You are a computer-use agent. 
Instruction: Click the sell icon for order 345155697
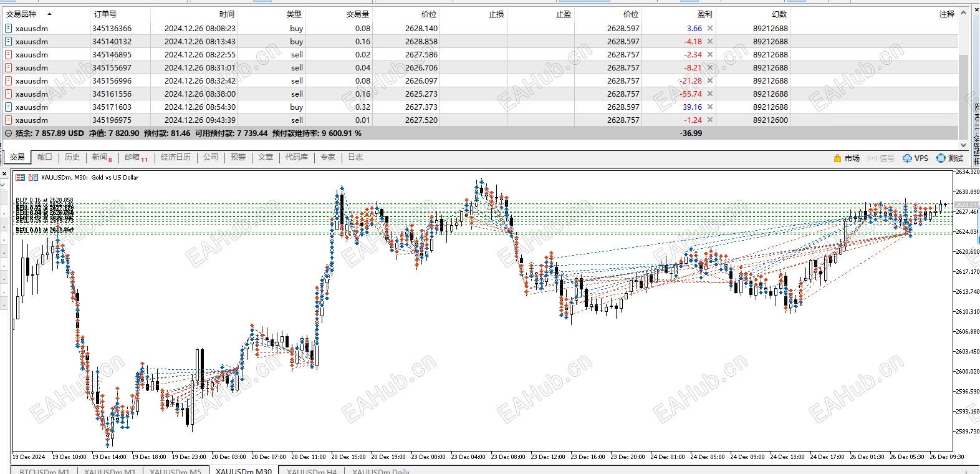coord(8,67)
